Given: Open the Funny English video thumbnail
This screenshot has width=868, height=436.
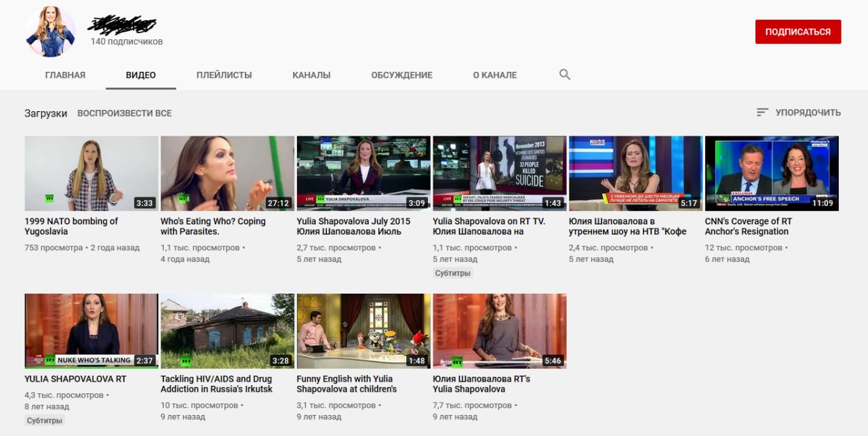Looking at the screenshot, I should click(x=363, y=331).
